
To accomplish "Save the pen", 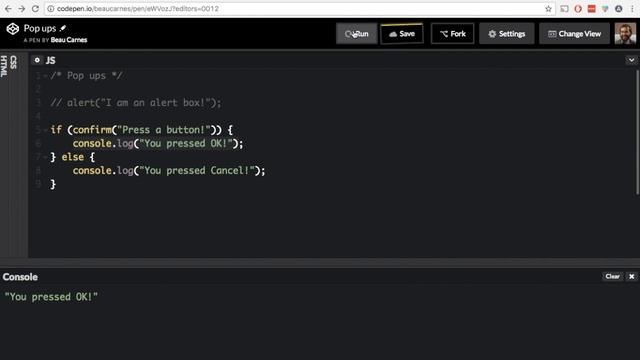I will pyautogui.click(x=402, y=33).
